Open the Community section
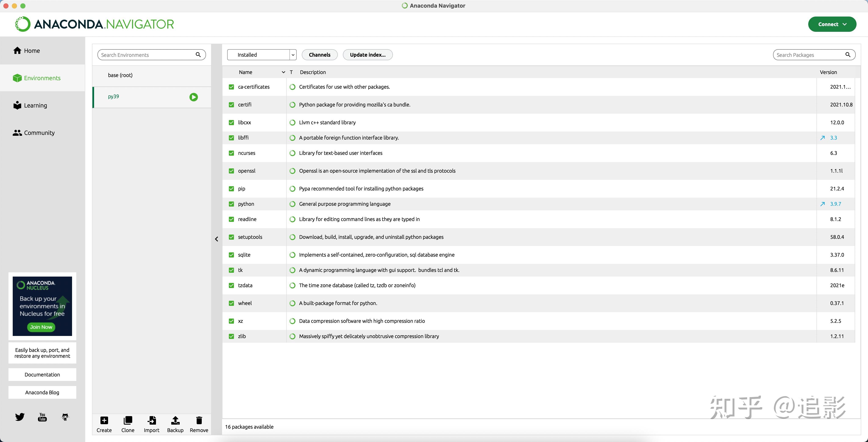This screenshot has height=442, width=868. pyautogui.click(x=42, y=133)
